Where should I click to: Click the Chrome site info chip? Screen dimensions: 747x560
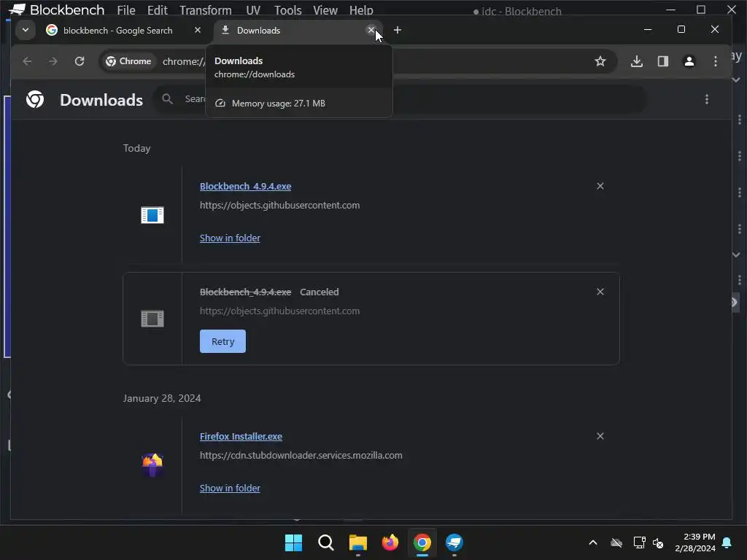tap(128, 61)
